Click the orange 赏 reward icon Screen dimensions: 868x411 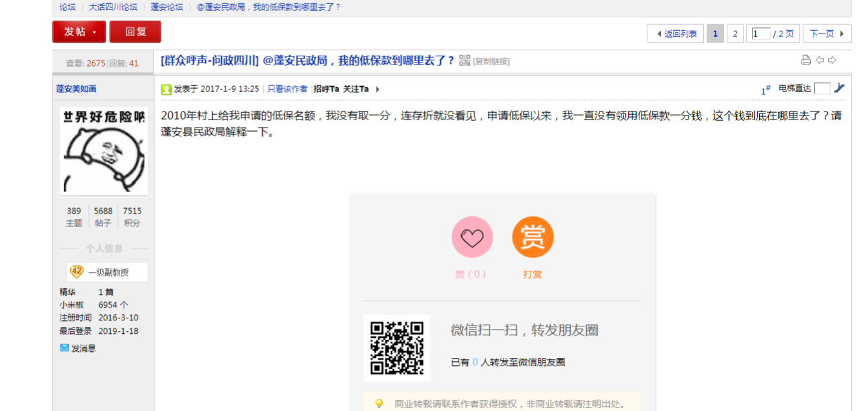click(532, 237)
